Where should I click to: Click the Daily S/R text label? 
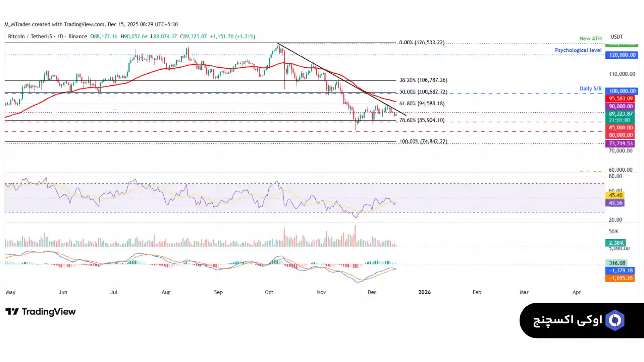click(590, 89)
